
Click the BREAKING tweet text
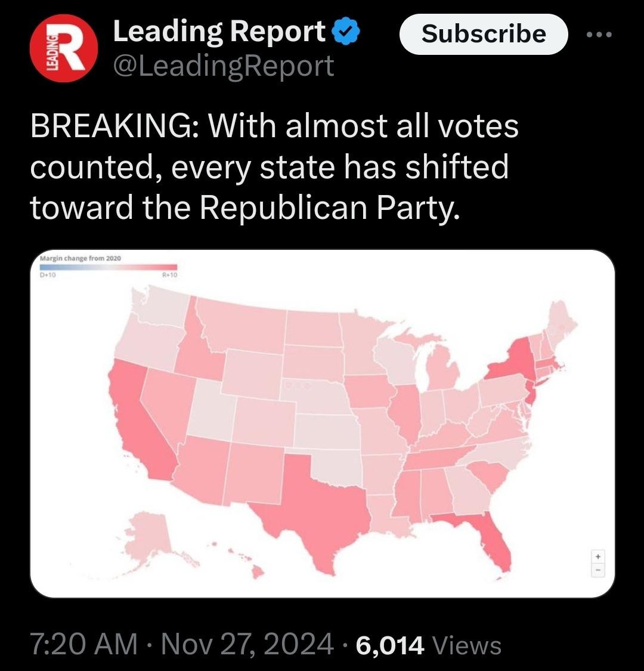[274, 167]
